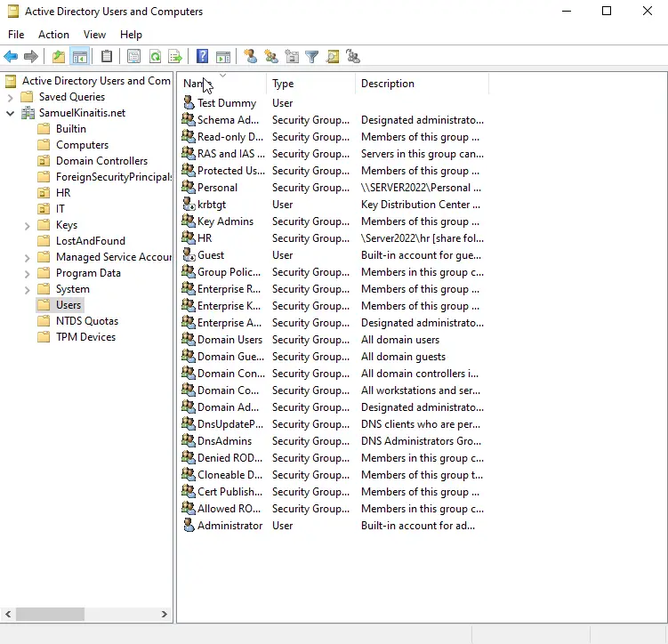Click the Refresh toolbar icon

point(155,57)
